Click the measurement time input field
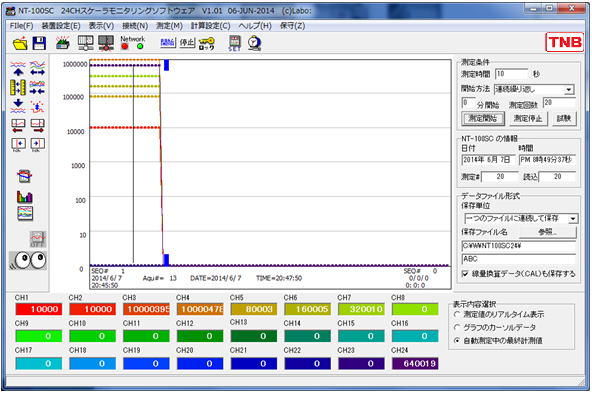The image size is (592, 393). pyautogui.click(x=512, y=74)
